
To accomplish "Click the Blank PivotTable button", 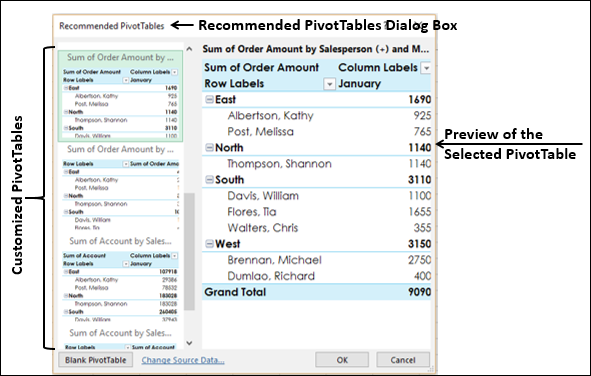I will click(96, 360).
